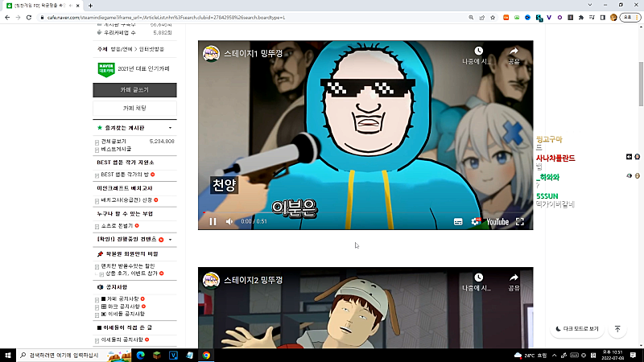Open the 전체글보기 board link

[x=116, y=141]
